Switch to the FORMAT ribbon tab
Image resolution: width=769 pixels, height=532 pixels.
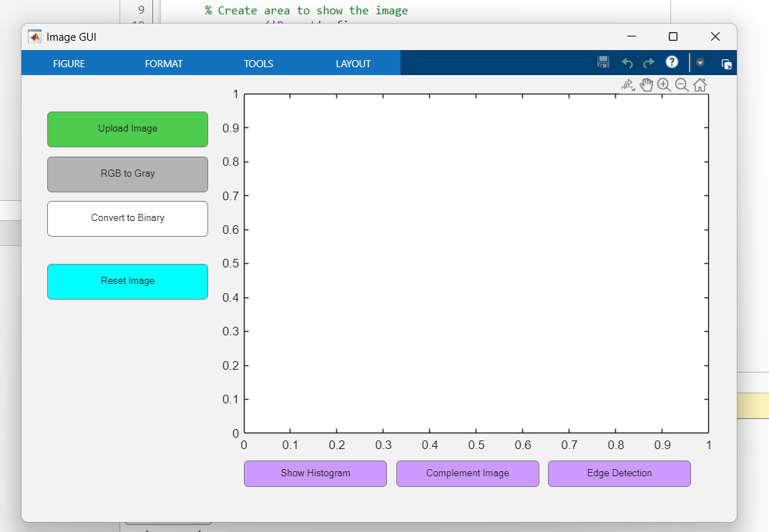pos(163,63)
